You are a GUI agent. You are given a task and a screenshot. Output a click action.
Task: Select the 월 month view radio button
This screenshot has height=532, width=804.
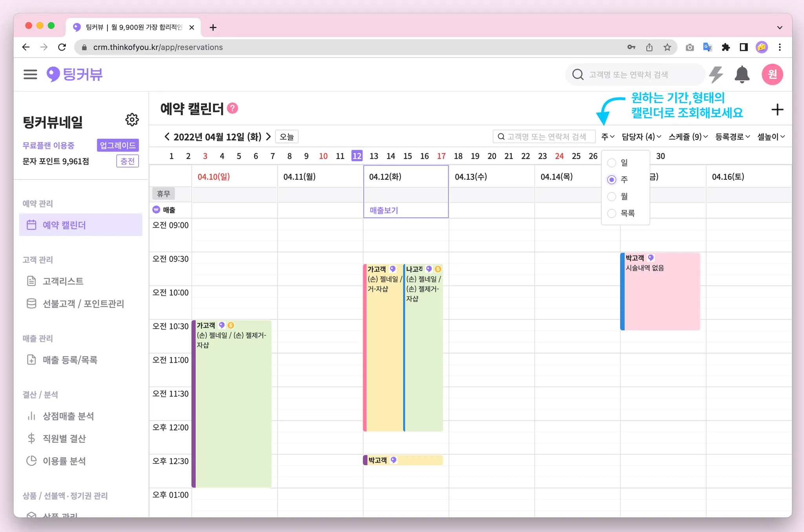612,197
